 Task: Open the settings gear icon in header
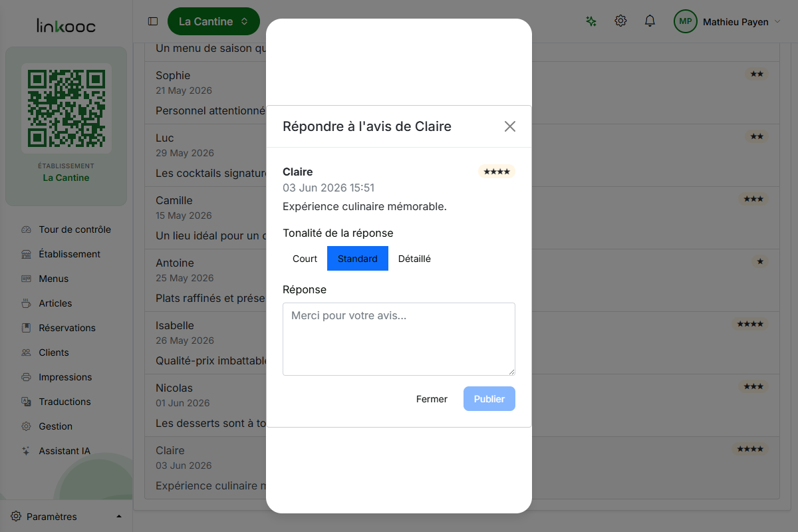coord(620,21)
